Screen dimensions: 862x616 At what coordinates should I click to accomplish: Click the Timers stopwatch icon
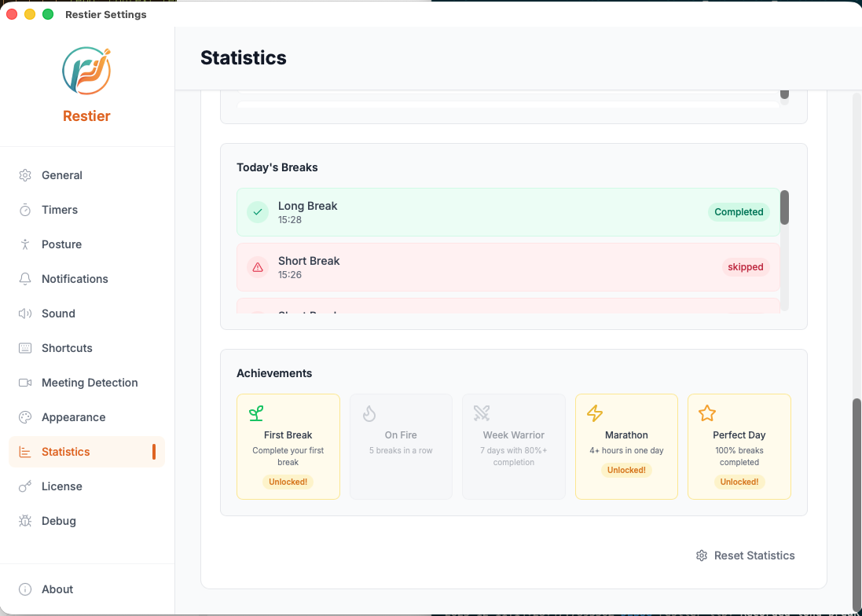[25, 210]
